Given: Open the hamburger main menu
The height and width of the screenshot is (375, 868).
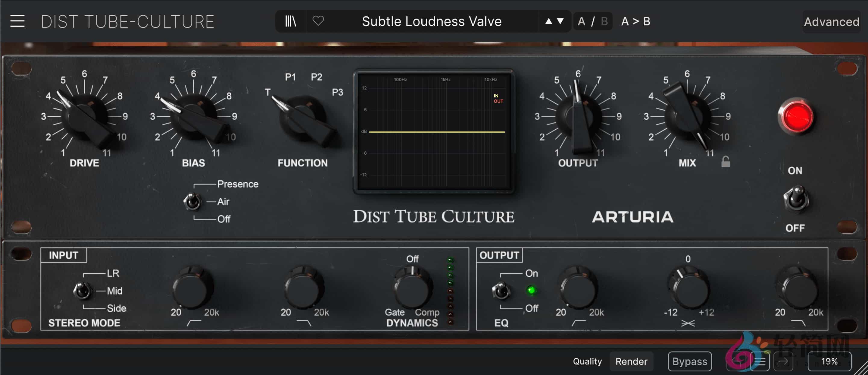Looking at the screenshot, I should pyautogui.click(x=17, y=21).
